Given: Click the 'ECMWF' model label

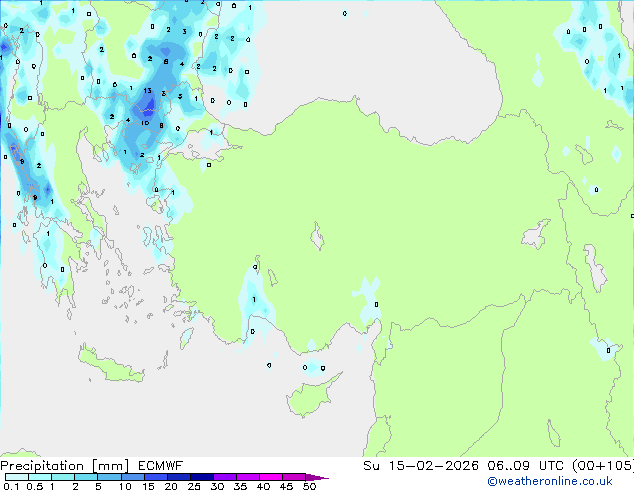Looking at the screenshot, I should 161,466.
